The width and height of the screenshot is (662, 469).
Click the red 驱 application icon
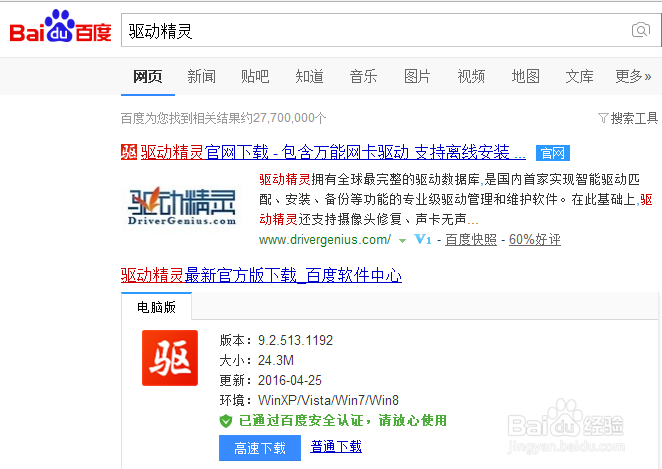pos(170,358)
